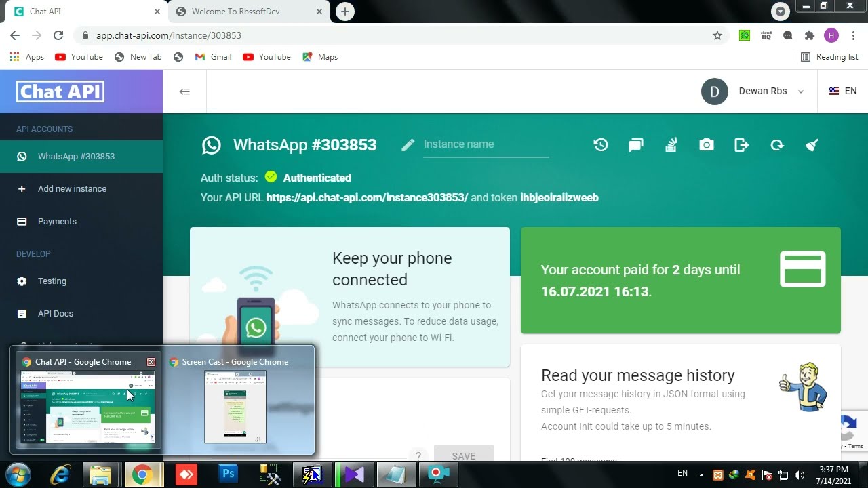
Task: Click the message queue stack icon
Action: tap(671, 144)
